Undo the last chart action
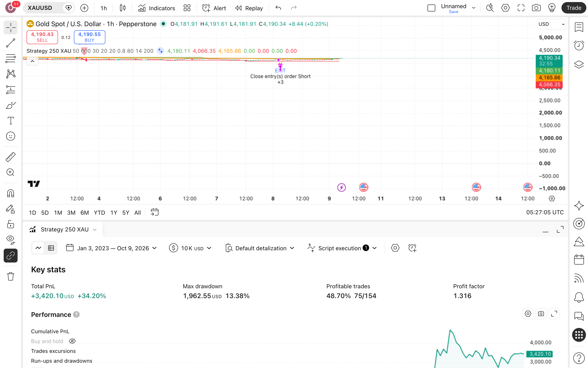588x368 pixels. (x=278, y=8)
